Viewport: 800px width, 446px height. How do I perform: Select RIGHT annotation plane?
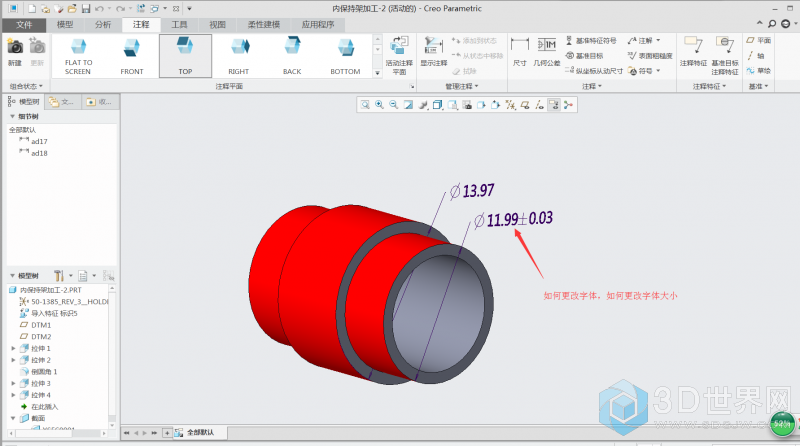(x=238, y=56)
